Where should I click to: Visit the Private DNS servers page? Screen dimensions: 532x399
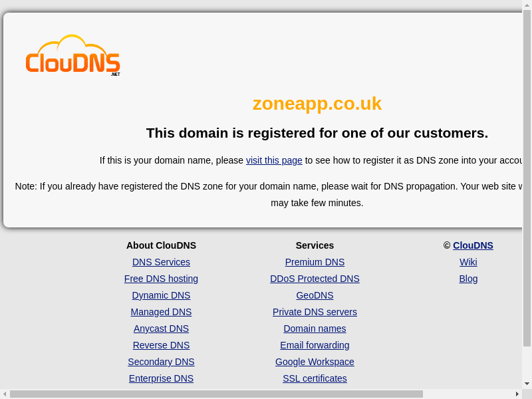click(315, 312)
